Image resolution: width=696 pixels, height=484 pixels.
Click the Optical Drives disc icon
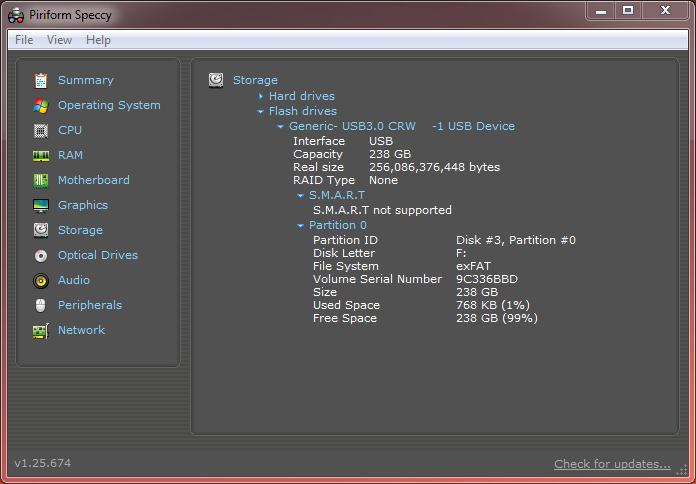(x=41, y=256)
